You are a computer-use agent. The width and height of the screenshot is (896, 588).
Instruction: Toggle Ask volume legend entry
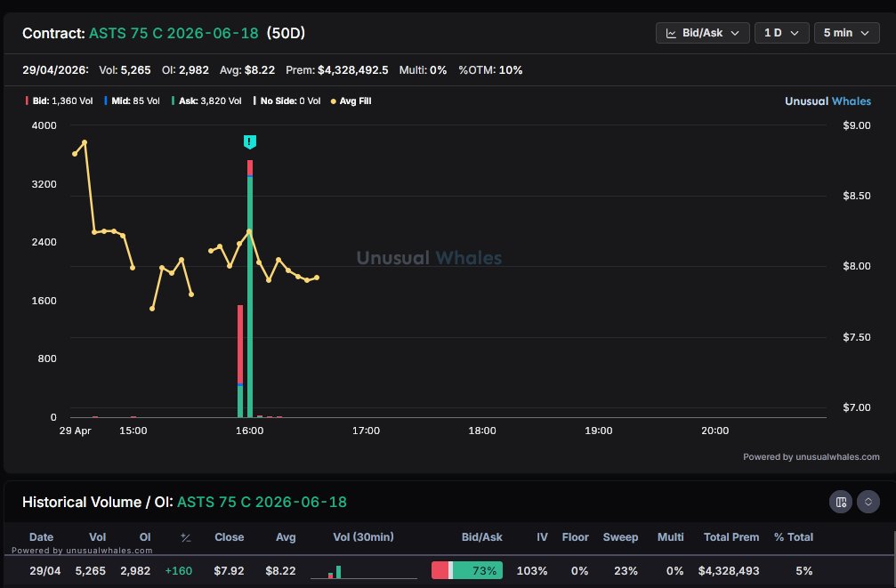click(206, 101)
